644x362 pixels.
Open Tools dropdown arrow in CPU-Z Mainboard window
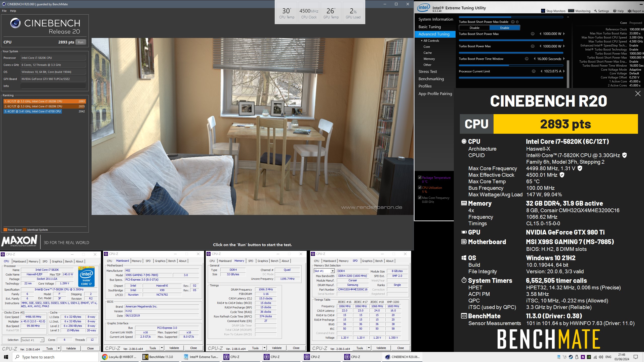pos(162,348)
